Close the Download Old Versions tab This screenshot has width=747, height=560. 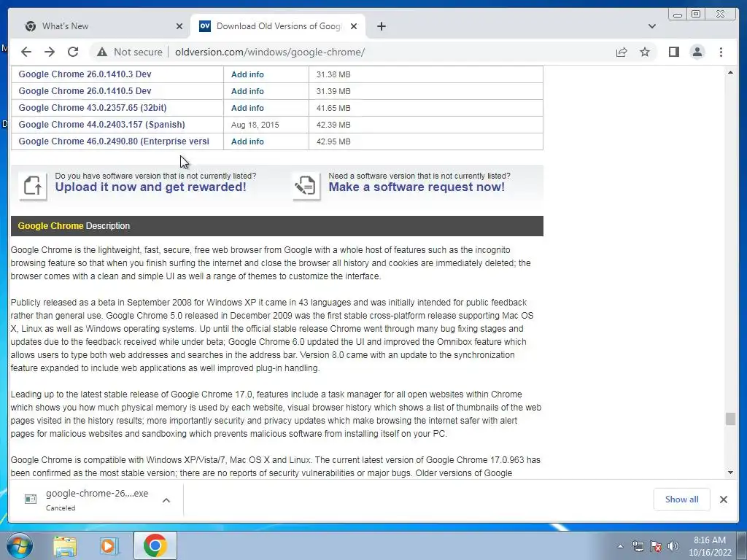pos(354,26)
